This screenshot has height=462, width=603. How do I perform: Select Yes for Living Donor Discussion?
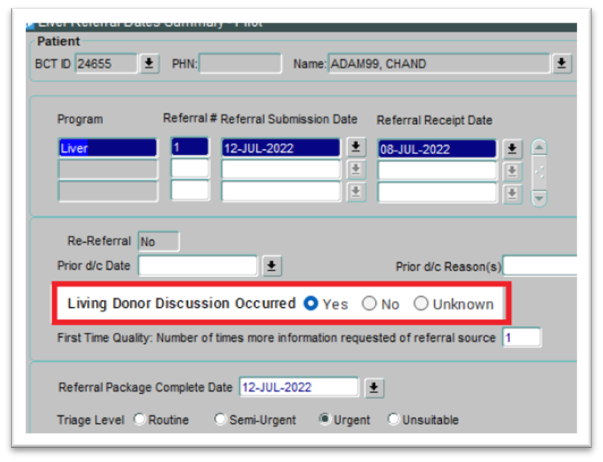pyautogui.click(x=311, y=304)
